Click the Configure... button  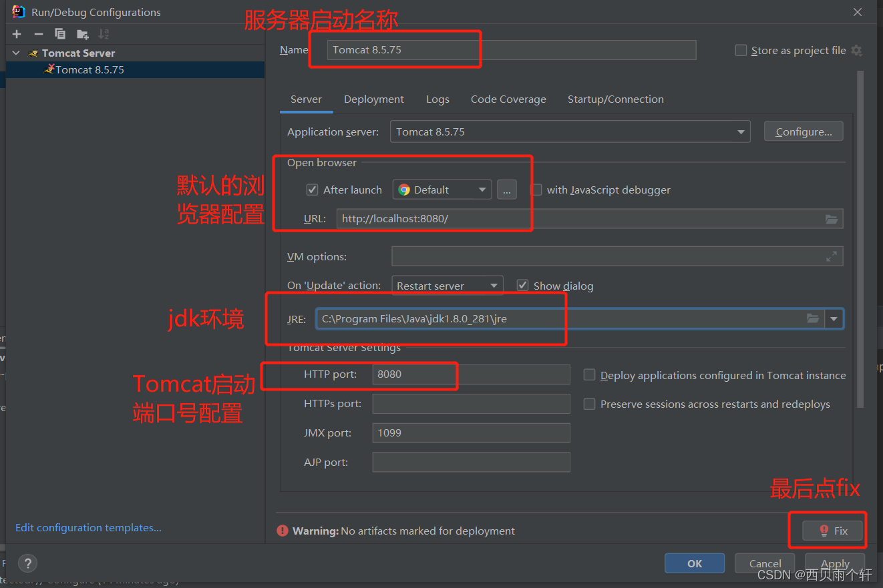(804, 131)
